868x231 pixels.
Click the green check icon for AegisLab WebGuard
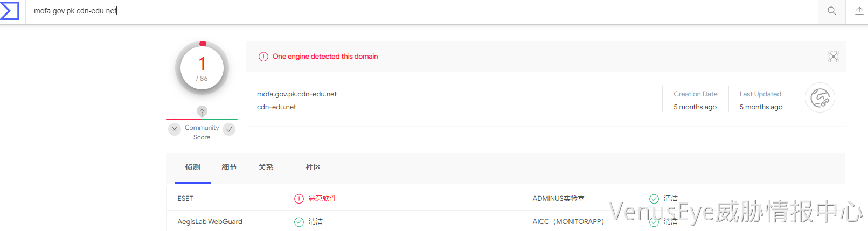(x=299, y=222)
